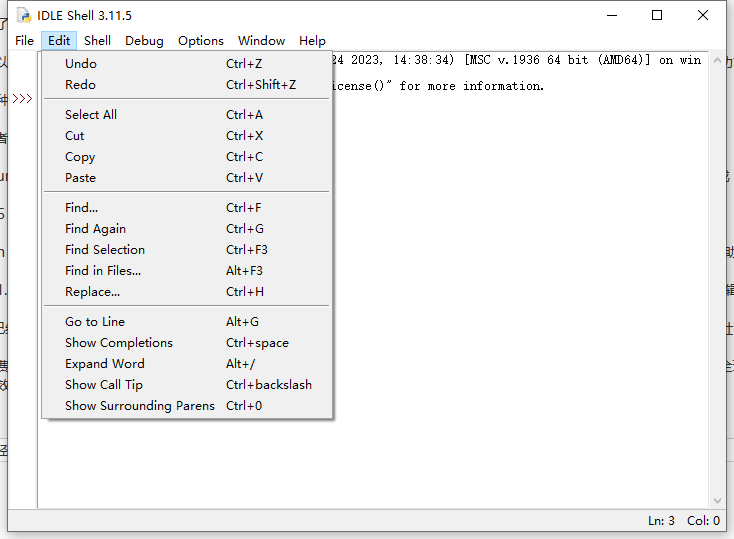Select Expand Word entry
734x539 pixels.
click(187, 364)
